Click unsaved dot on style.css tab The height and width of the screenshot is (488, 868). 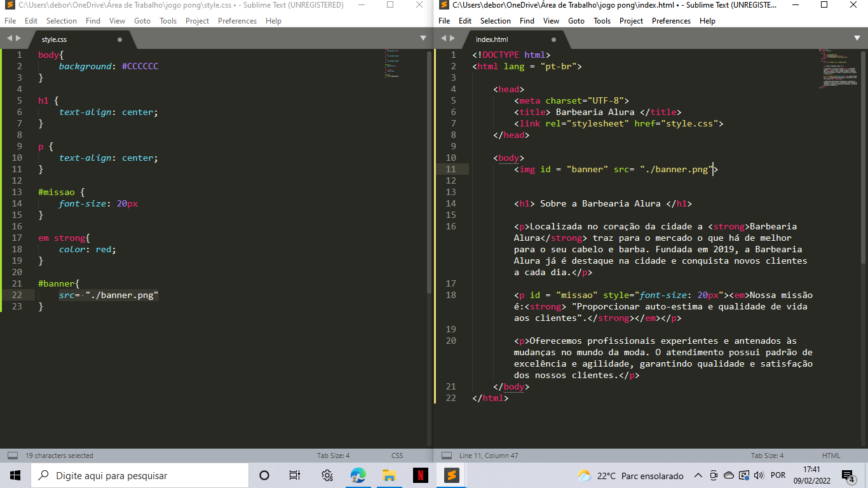coord(119,39)
